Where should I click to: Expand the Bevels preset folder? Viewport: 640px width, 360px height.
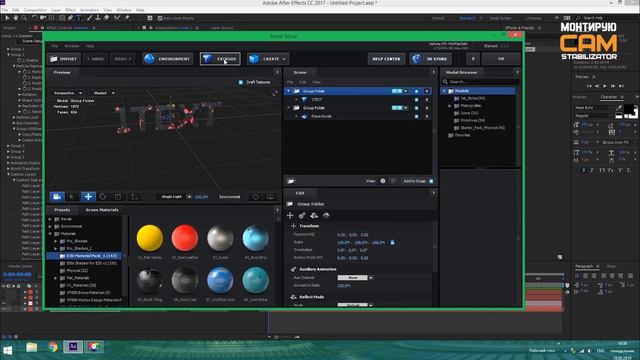50,219
